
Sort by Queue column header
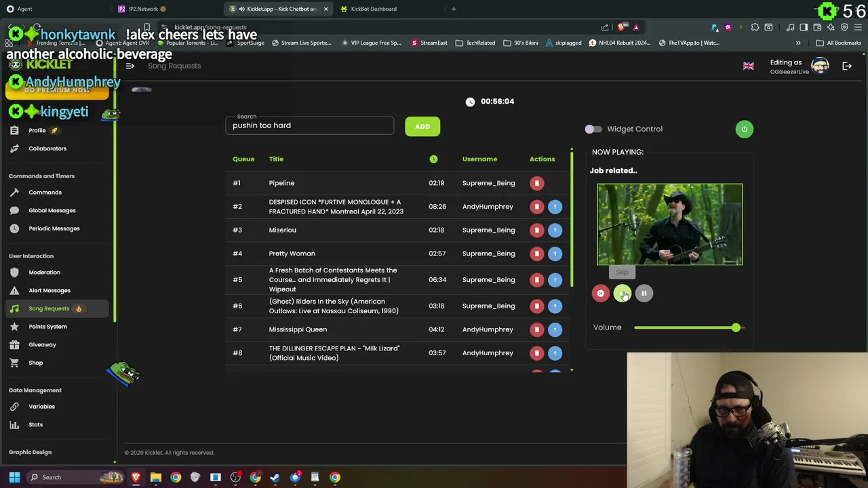tap(243, 159)
